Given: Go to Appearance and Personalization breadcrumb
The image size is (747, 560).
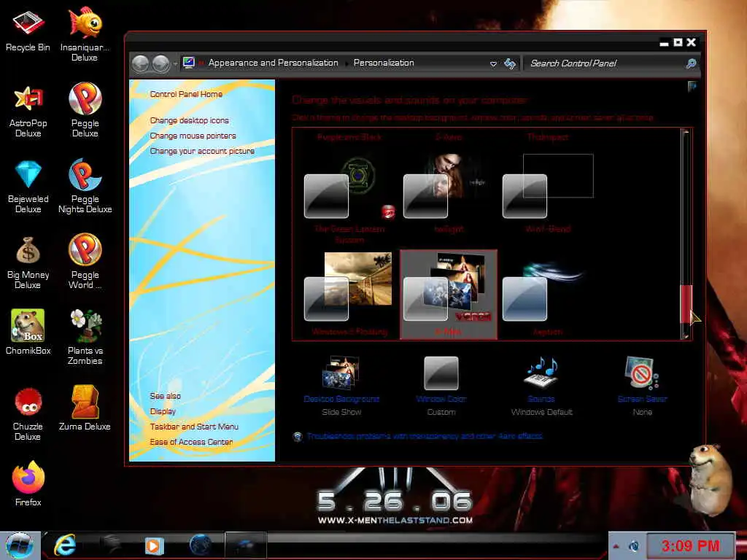Looking at the screenshot, I should (x=273, y=63).
